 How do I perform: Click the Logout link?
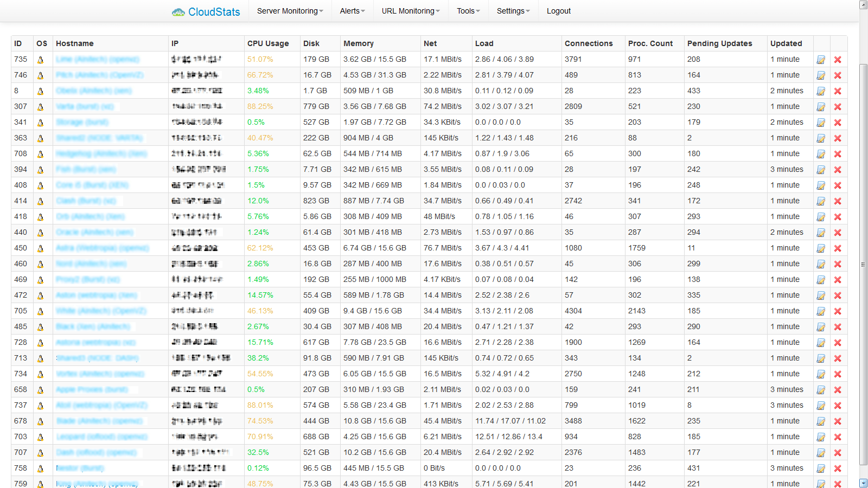(558, 11)
